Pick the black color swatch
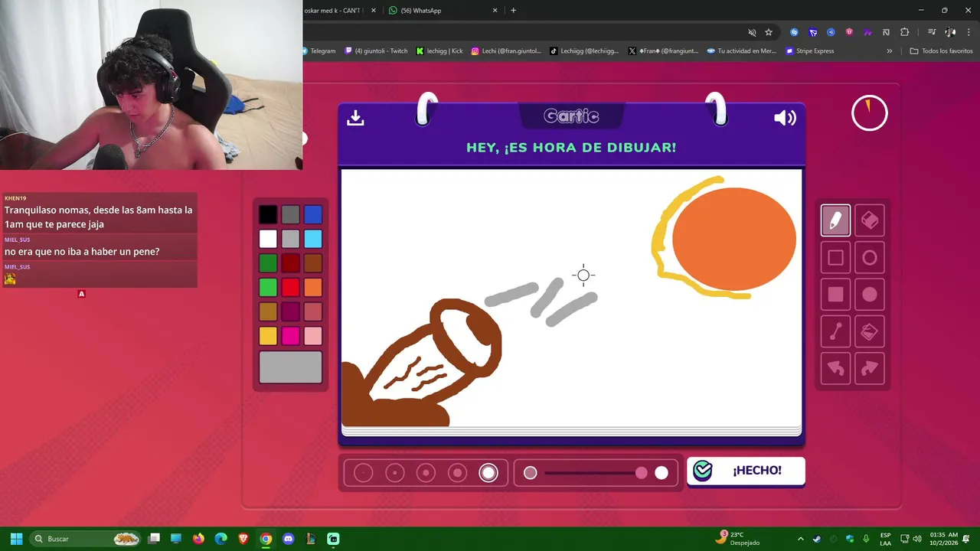 click(268, 214)
